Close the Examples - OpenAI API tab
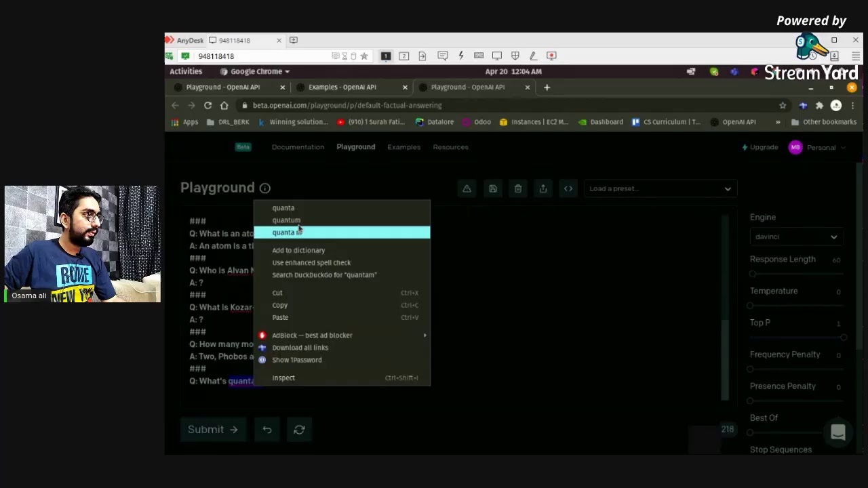The height and width of the screenshot is (488, 868). [x=405, y=87]
